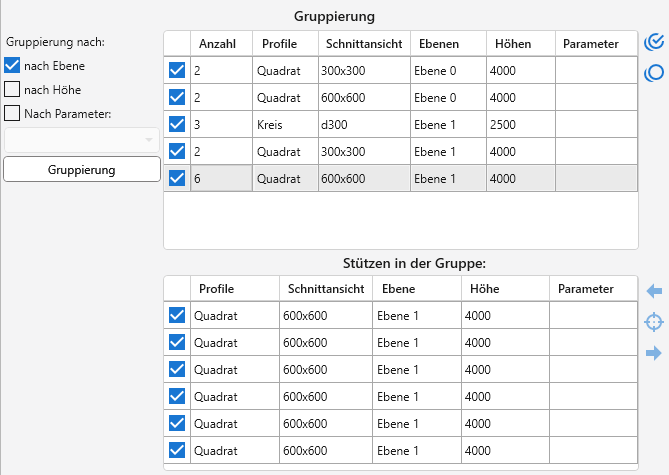The height and width of the screenshot is (475, 669).
Task: Uncheck first column in 'Stützen in der Gruppe'
Action: (x=177, y=314)
